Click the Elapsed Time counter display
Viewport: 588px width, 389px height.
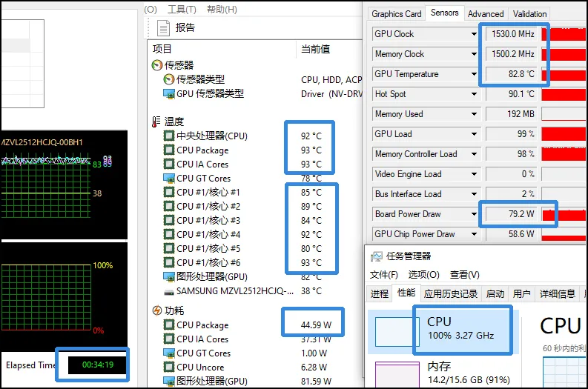[x=98, y=365]
